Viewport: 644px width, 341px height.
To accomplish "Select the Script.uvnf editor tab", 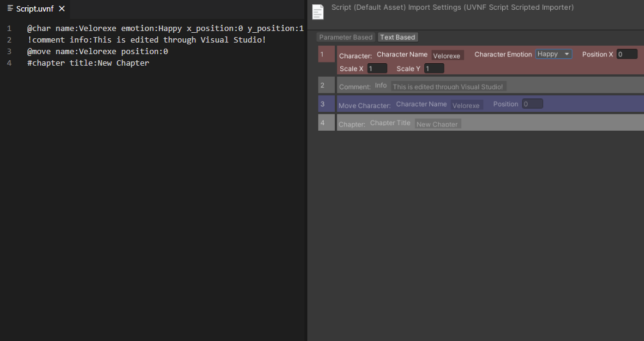I will pos(35,9).
